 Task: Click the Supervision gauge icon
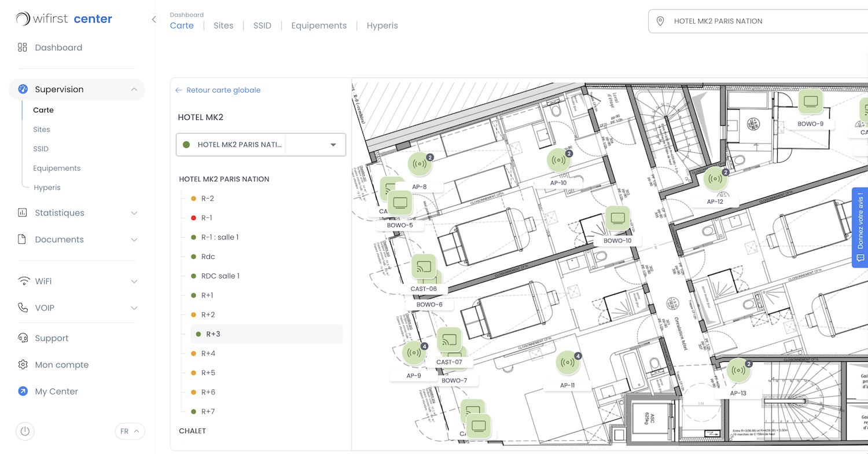pyautogui.click(x=23, y=89)
